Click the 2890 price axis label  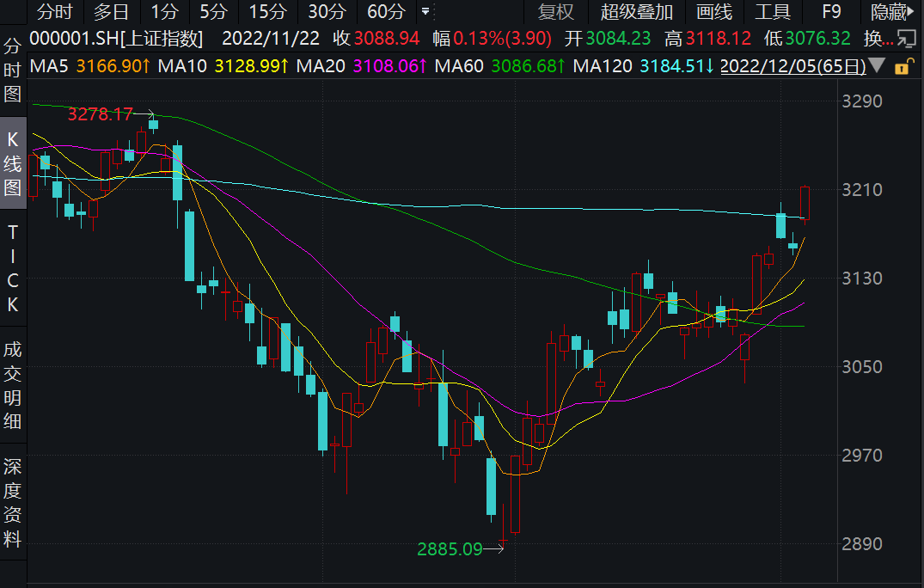click(x=862, y=544)
